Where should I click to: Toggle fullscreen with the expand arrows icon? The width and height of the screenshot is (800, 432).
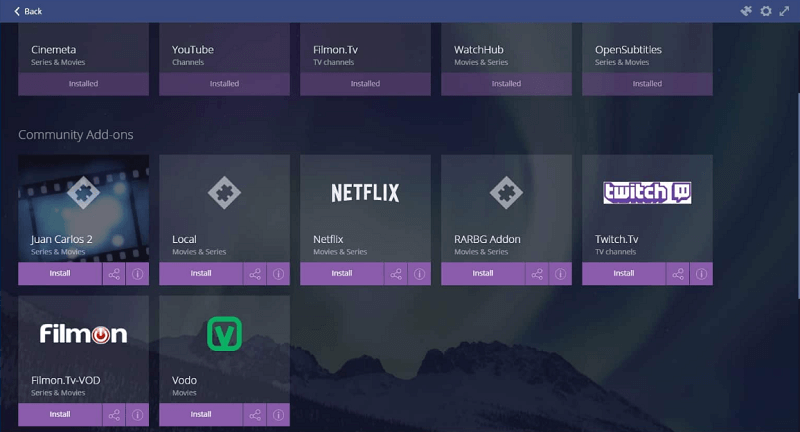[x=784, y=11]
